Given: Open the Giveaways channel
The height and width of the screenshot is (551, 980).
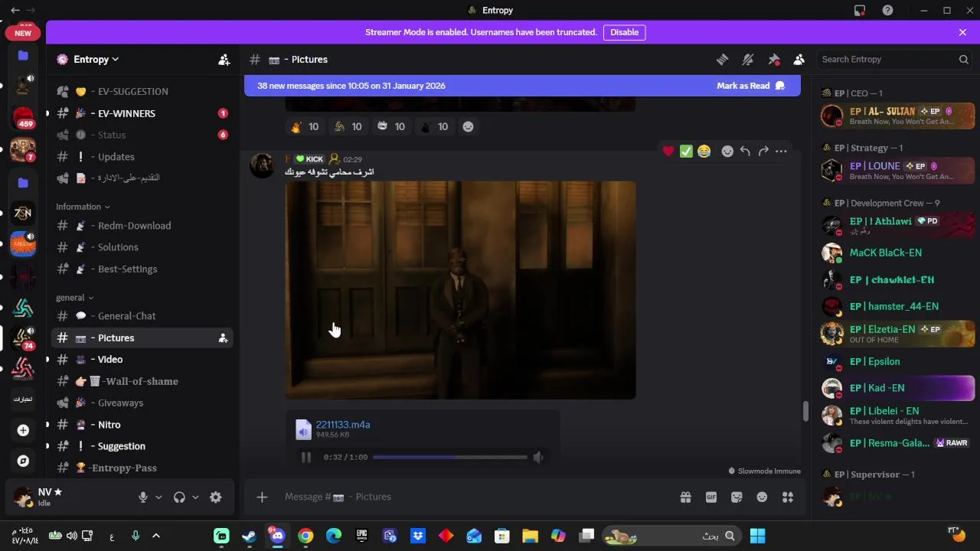Looking at the screenshot, I should [x=142, y=403].
